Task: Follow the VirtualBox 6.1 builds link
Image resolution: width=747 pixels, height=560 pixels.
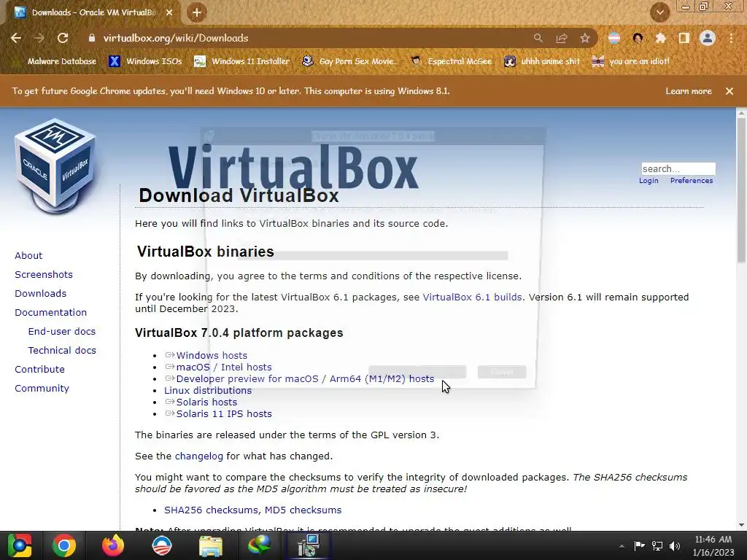Action: click(472, 297)
